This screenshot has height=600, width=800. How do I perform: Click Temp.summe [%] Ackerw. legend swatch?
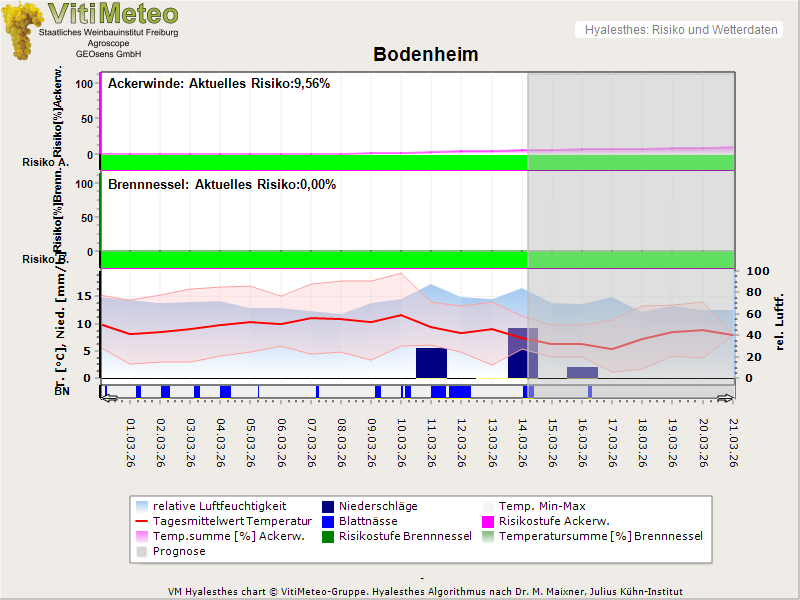[141, 537]
